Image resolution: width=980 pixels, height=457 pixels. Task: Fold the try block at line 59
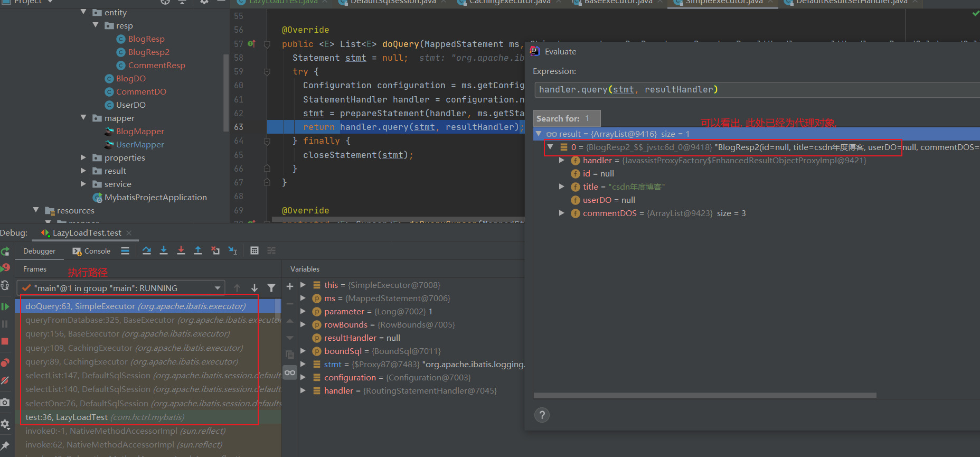point(267,71)
